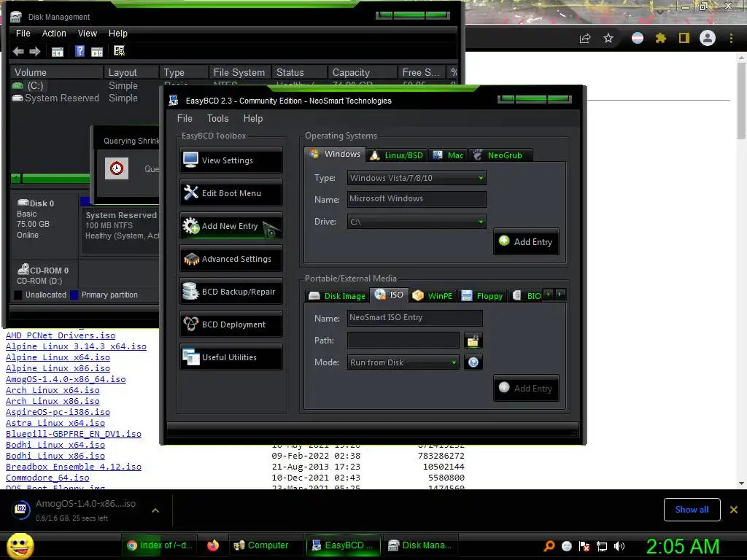The image size is (747, 560).
Task: Click the NeoSmart ISO Entry name field
Action: pos(414,318)
